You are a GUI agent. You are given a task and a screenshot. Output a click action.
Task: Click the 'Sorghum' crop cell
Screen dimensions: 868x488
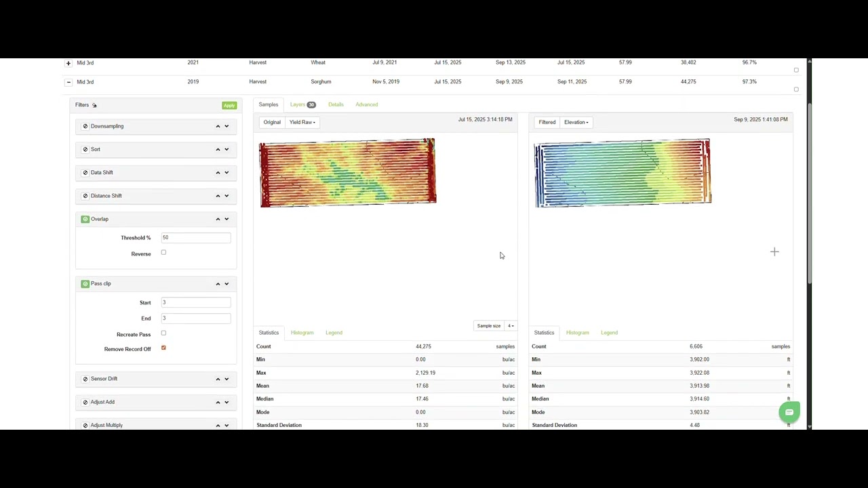[x=321, y=81]
